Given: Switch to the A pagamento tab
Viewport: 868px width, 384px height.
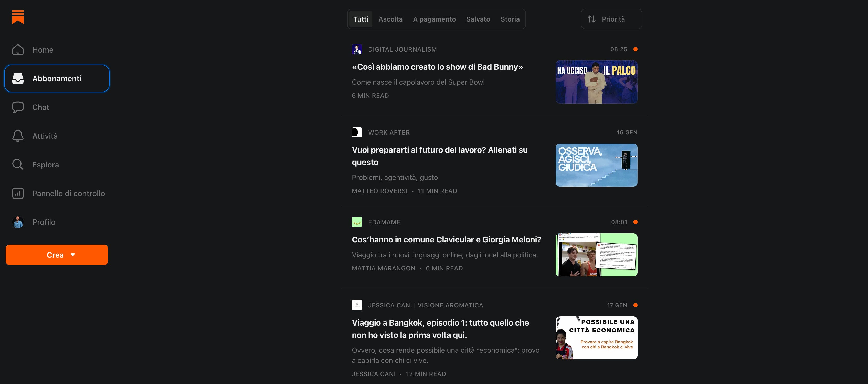Looking at the screenshot, I should coord(434,19).
